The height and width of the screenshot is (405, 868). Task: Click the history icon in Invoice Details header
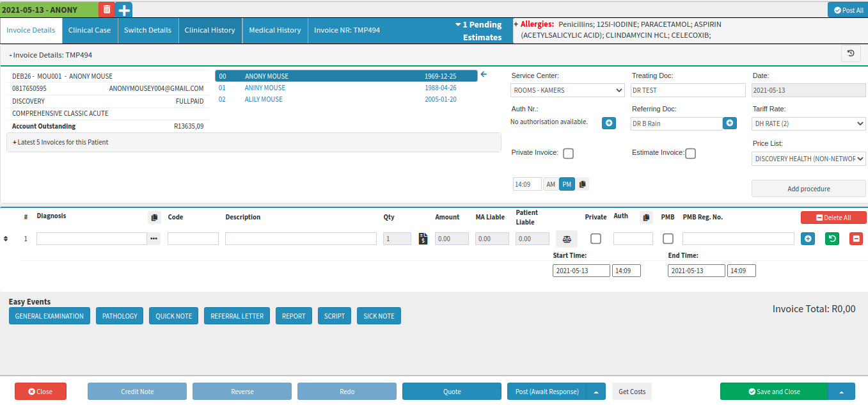tap(851, 54)
